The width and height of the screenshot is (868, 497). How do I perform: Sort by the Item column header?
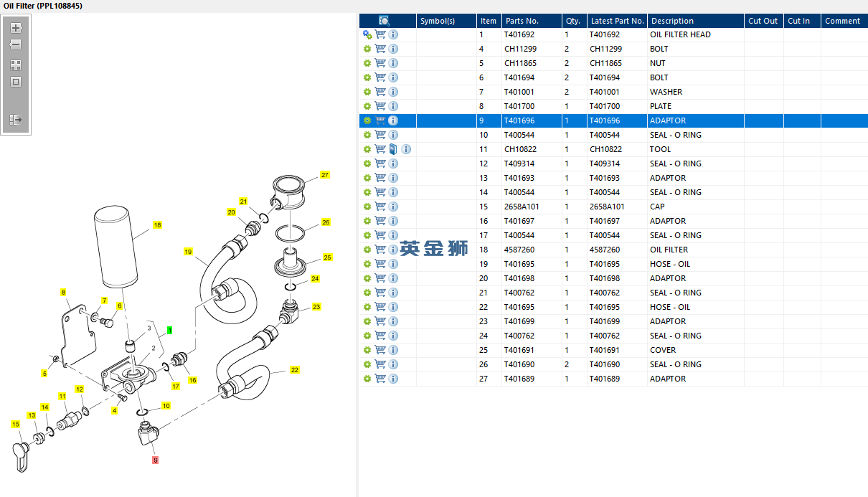pyautogui.click(x=489, y=21)
